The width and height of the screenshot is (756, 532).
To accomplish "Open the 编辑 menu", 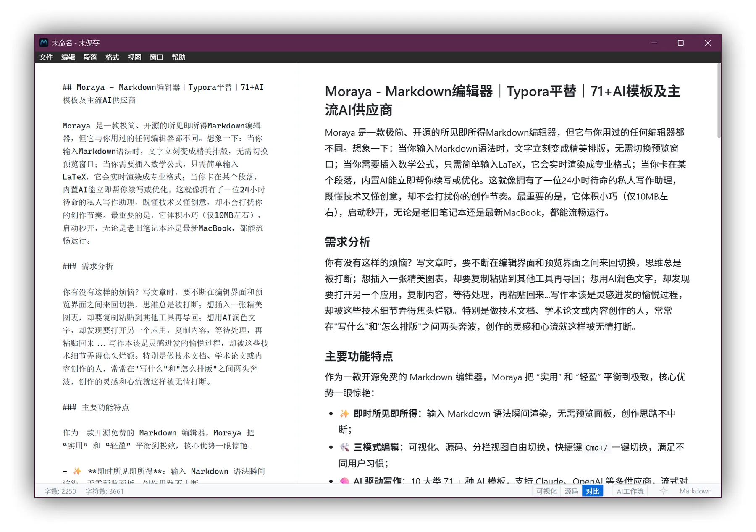I will tap(68, 58).
